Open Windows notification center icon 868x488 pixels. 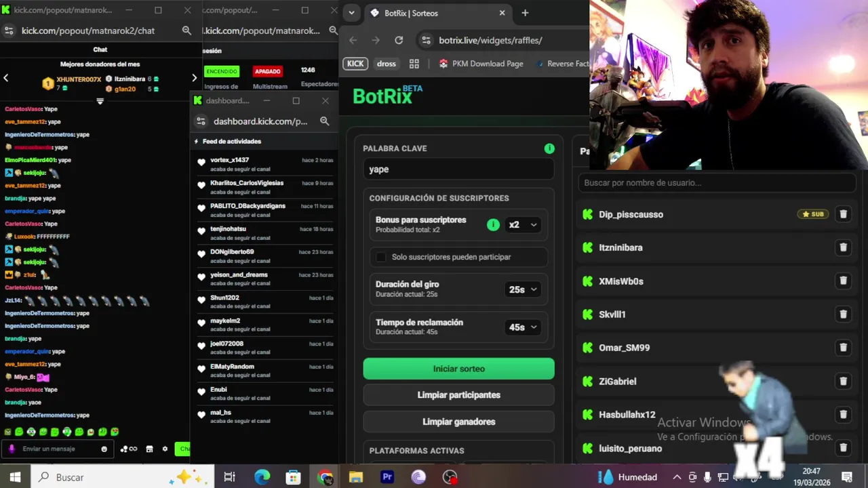pos(846,477)
